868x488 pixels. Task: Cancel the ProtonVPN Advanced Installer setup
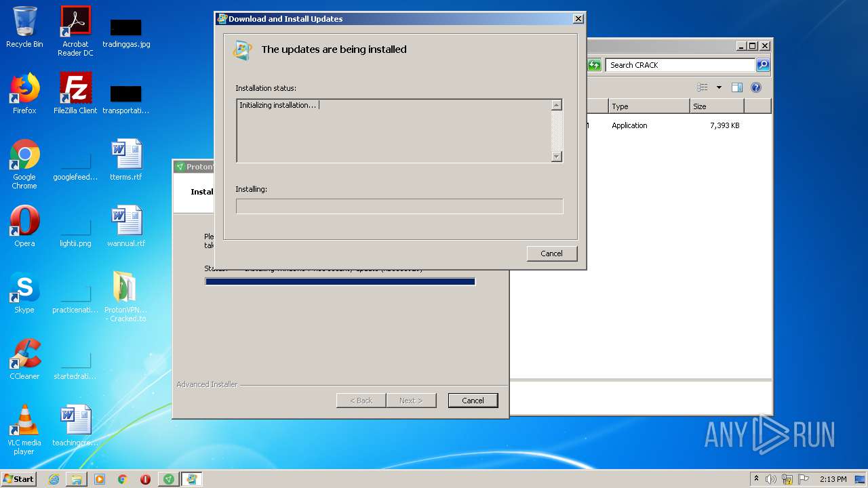pyautogui.click(x=473, y=401)
